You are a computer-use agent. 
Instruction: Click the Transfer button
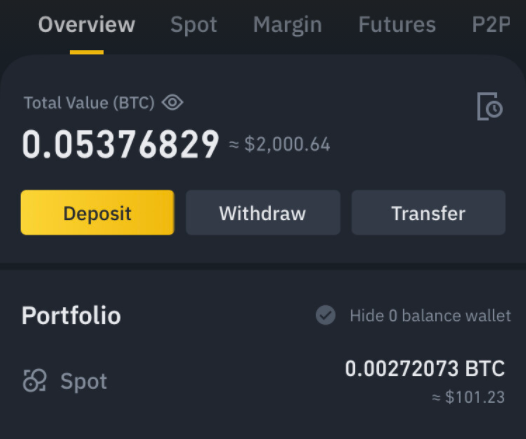tap(428, 213)
